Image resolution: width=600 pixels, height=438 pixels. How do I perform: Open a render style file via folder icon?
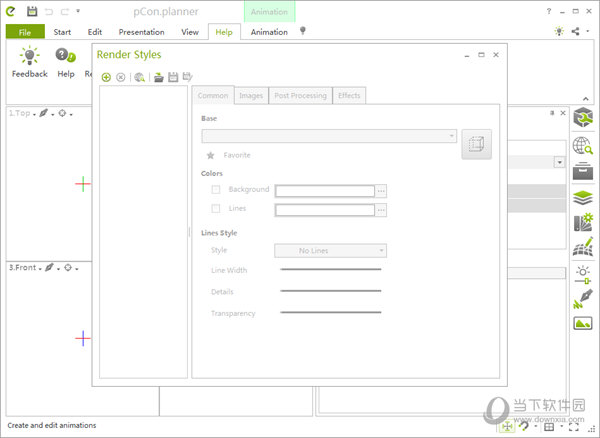pos(159,77)
